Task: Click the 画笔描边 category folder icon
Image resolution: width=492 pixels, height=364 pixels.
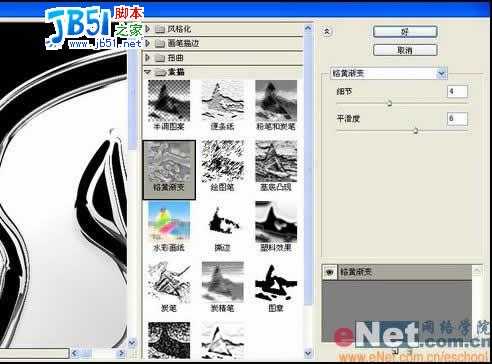Action: [x=160, y=43]
